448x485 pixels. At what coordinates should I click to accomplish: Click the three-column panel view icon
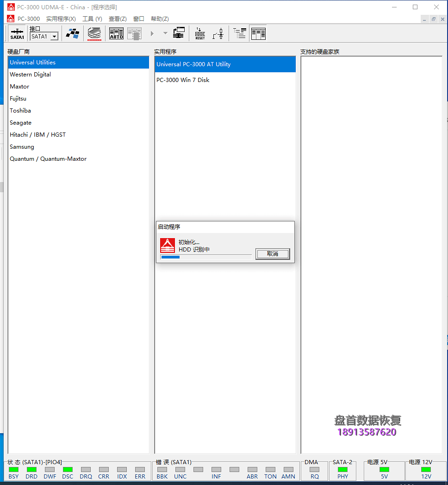click(258, 33)
